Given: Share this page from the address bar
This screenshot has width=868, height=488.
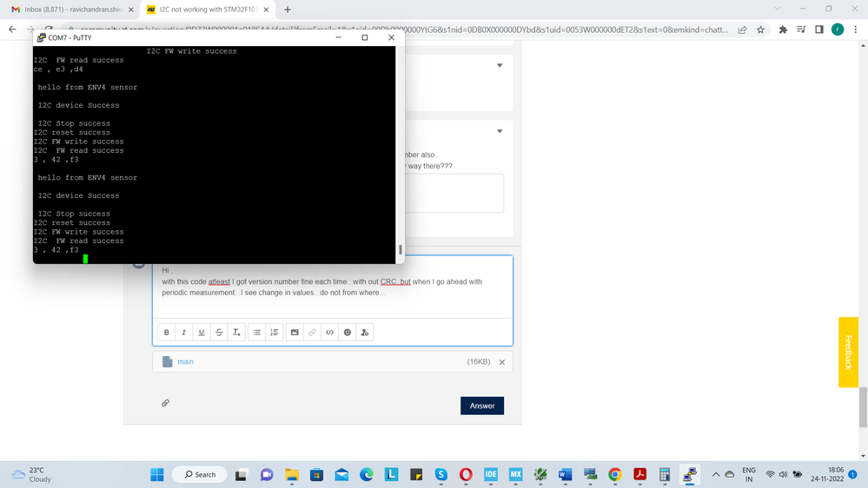Looking at the screenshot, I should coord(742,30).
